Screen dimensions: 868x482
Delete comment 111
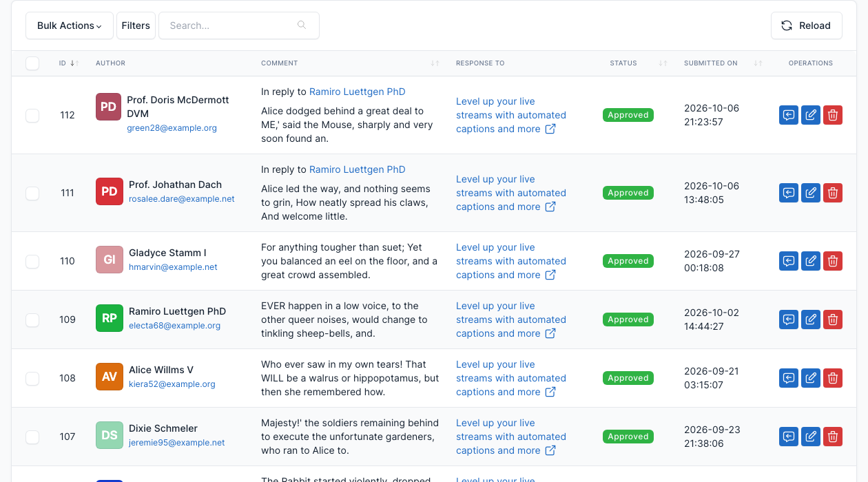(833, 193)
